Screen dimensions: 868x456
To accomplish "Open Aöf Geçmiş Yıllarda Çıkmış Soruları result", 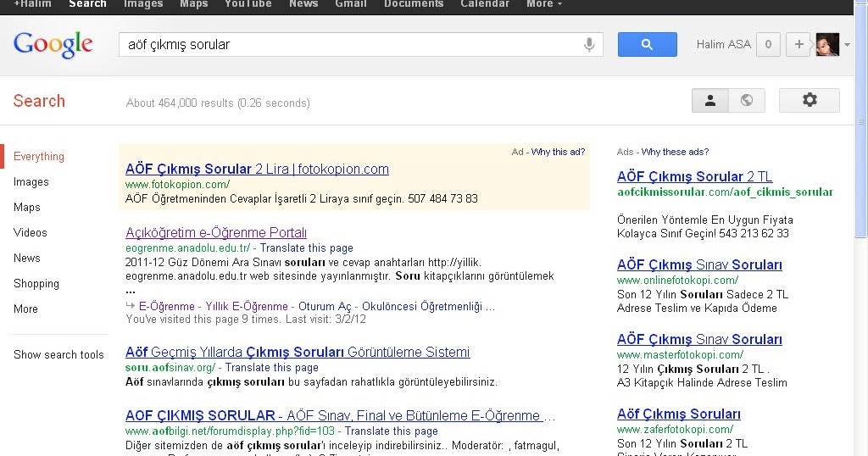I will coord(298,353).
